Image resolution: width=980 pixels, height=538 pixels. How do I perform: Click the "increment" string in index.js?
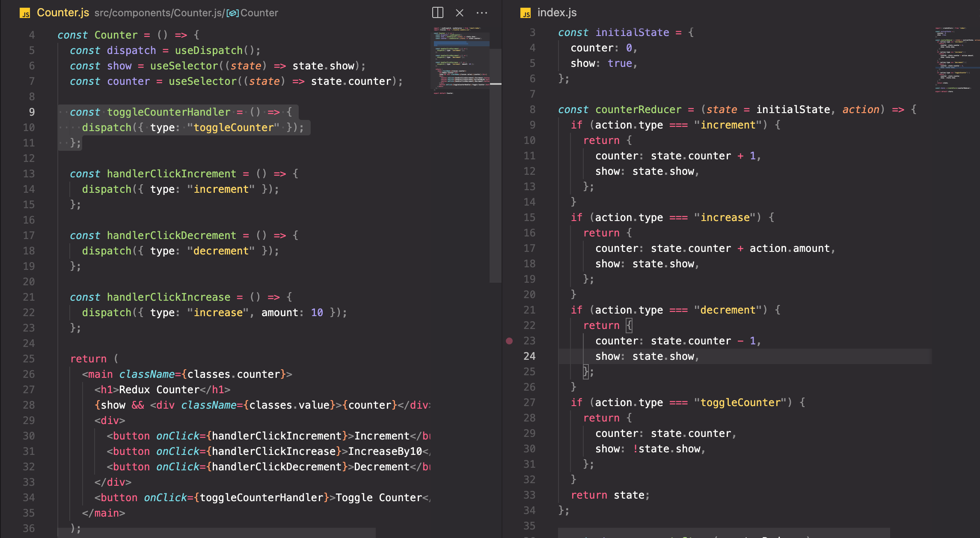click(728, 125)
